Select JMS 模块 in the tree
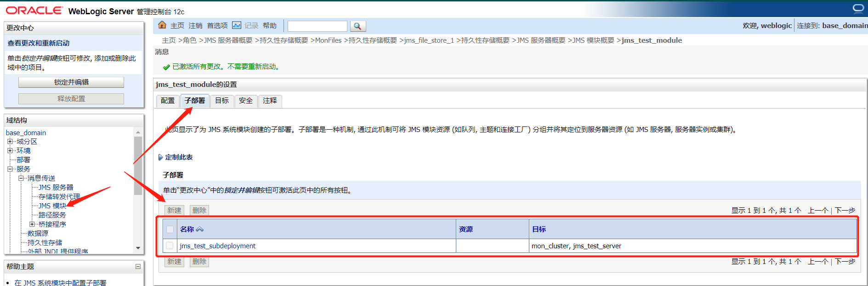Viewport: 868px width, 286px height. click(52, 206)
